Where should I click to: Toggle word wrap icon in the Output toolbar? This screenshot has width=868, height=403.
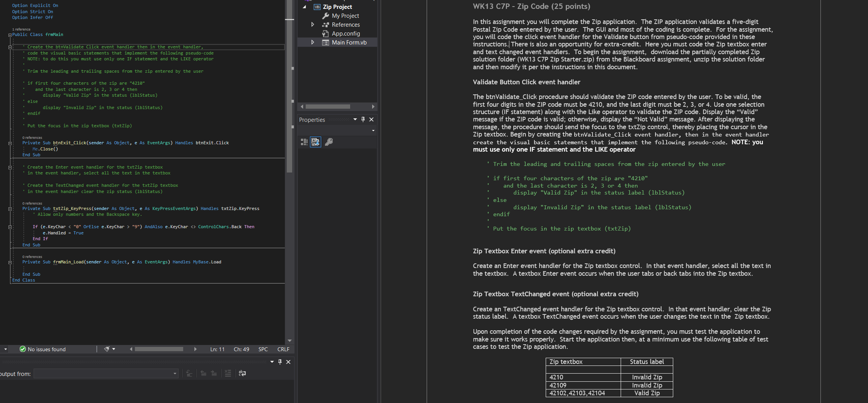pyautogui.click(x=243, y=373)
